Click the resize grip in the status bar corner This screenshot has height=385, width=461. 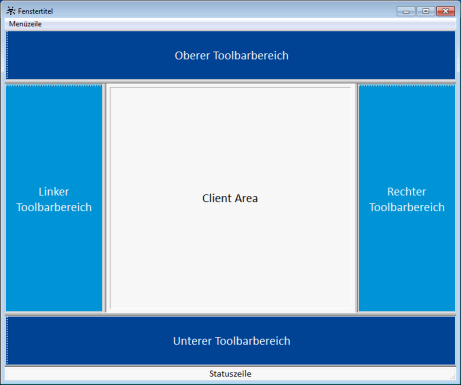click(453, 377)
